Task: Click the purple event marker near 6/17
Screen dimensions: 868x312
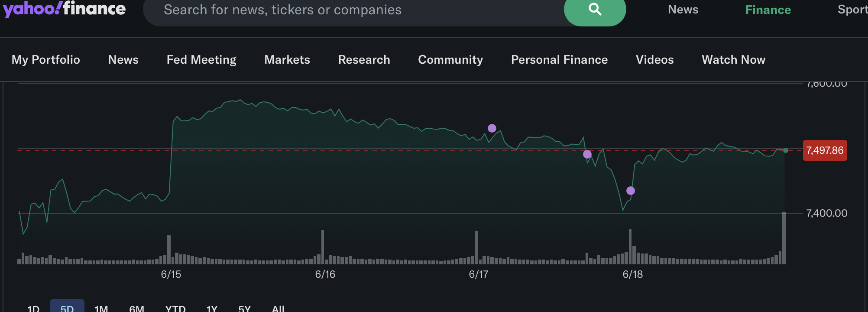Action: (492, 128)
